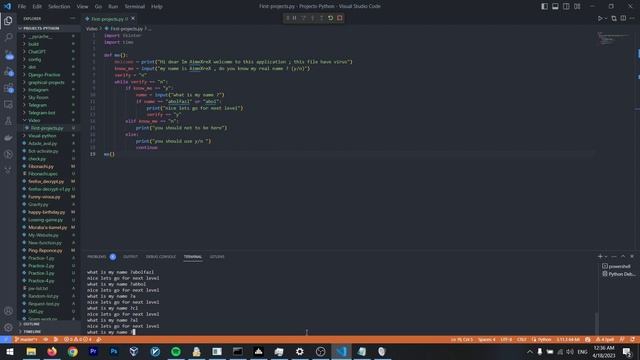Open Remote Explorer in activity bar

tap(8, 104)
